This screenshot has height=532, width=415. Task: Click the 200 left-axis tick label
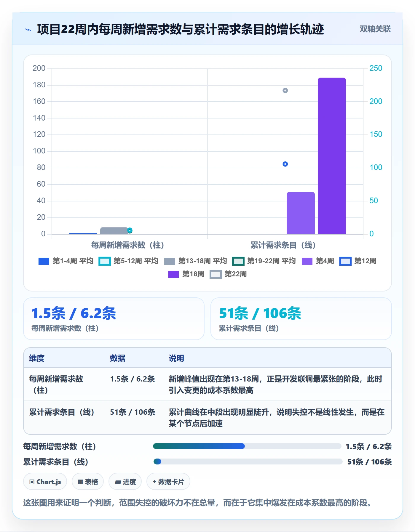pos(39,68)
